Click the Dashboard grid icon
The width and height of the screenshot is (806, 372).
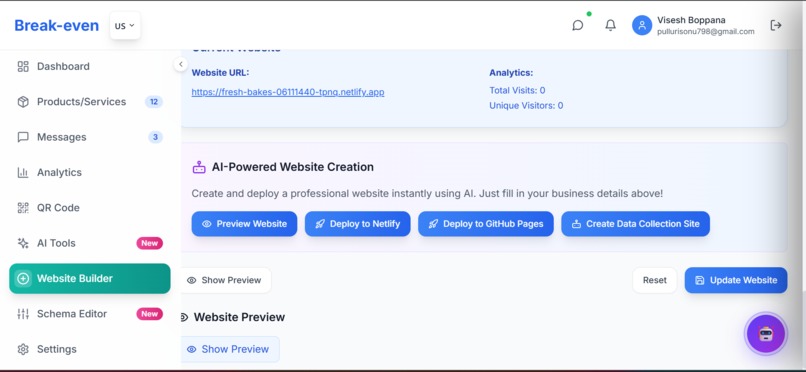(x=23, y=66)
